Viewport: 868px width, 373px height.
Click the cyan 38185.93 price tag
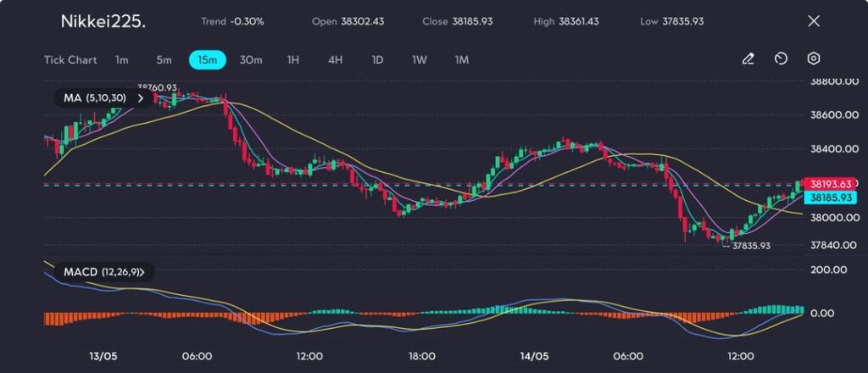[x=830, y=198]
